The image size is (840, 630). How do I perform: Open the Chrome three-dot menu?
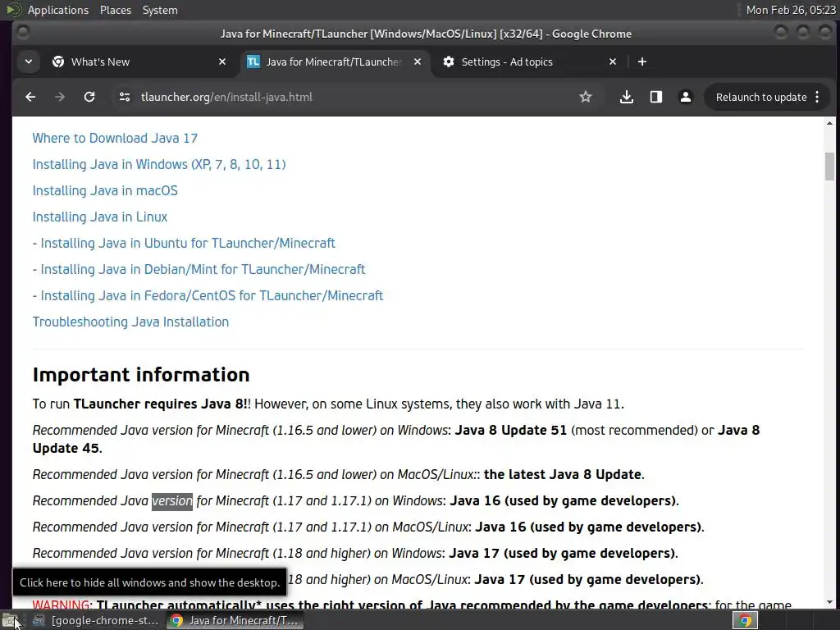point(817,97)
